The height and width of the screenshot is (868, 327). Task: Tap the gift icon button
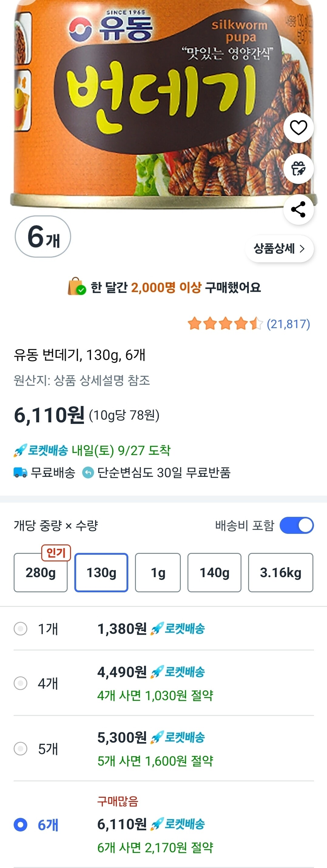coord(298,168)
